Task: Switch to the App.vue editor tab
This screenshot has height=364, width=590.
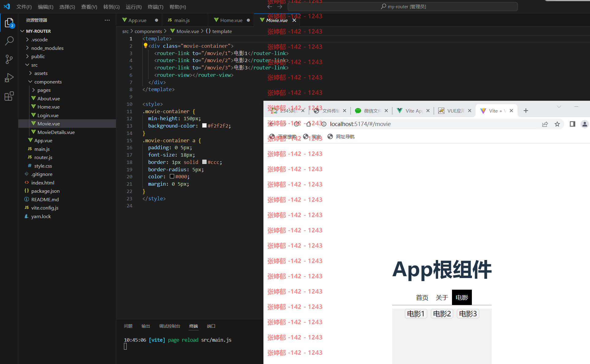Action: [x=137, y=20]
